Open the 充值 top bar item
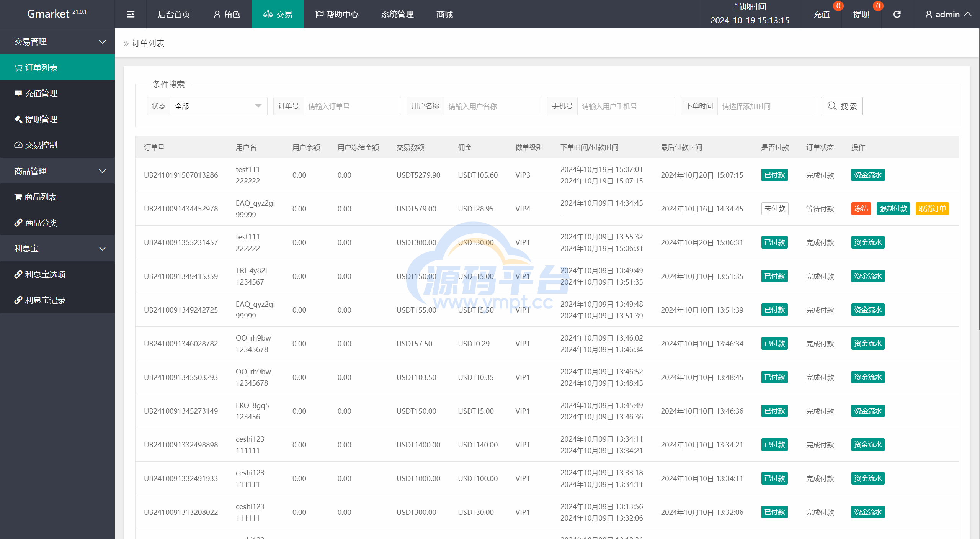The width and height of the screenshot is (980, 539). tap(822, 14)
